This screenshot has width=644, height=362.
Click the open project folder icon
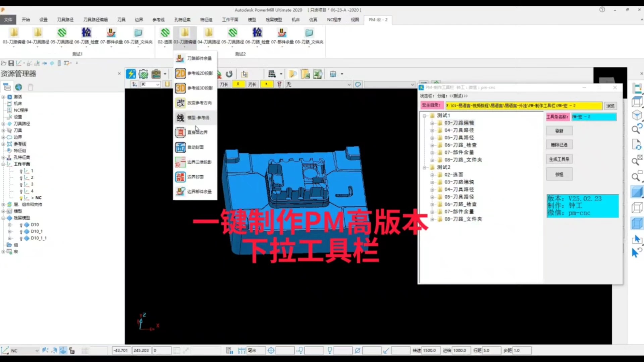pyautogui.click(x=4, y=63)
